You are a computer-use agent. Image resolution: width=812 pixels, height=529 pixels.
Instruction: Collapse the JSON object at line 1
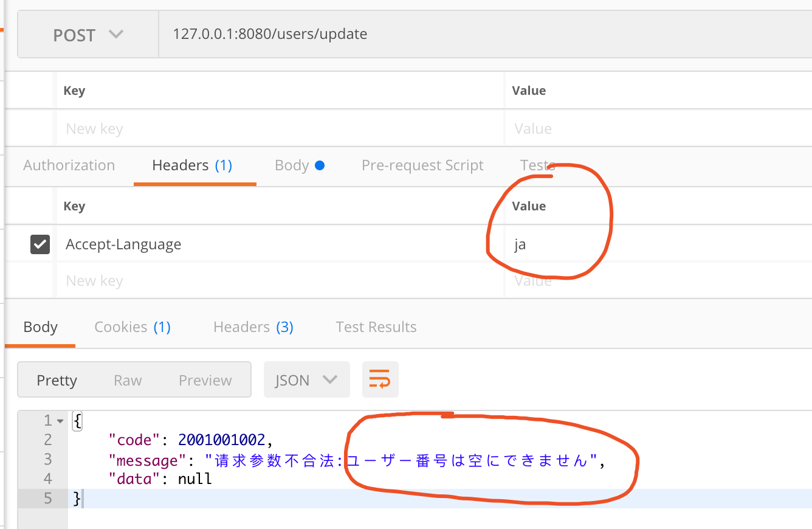60,421
